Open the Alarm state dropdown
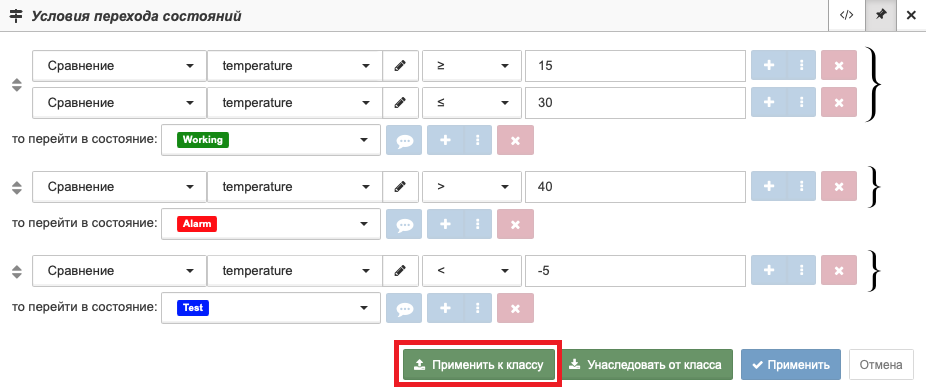926x391 pixels. click(271, 224)
